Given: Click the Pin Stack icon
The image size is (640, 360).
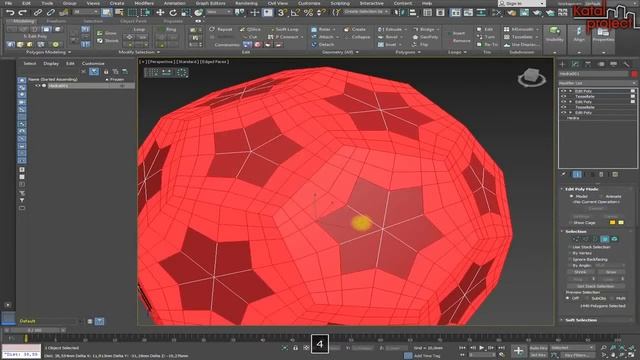Looking at the screenshot, I should coord(564,174).
